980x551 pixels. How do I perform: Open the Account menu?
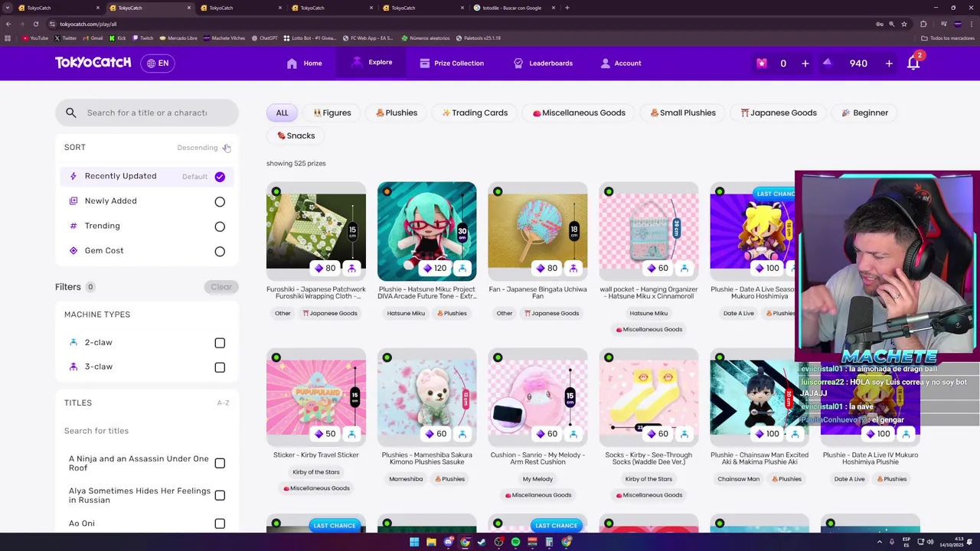click(x=621, y=64)
